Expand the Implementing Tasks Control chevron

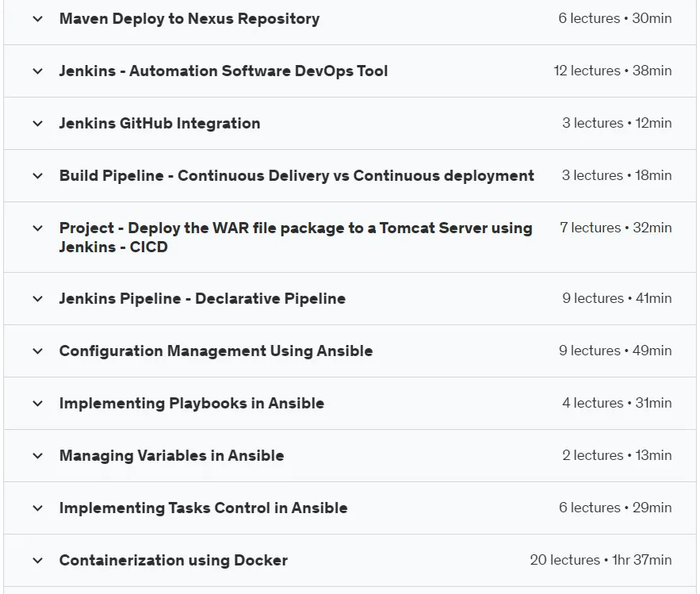pyautogui.click(x=38, y=508)
